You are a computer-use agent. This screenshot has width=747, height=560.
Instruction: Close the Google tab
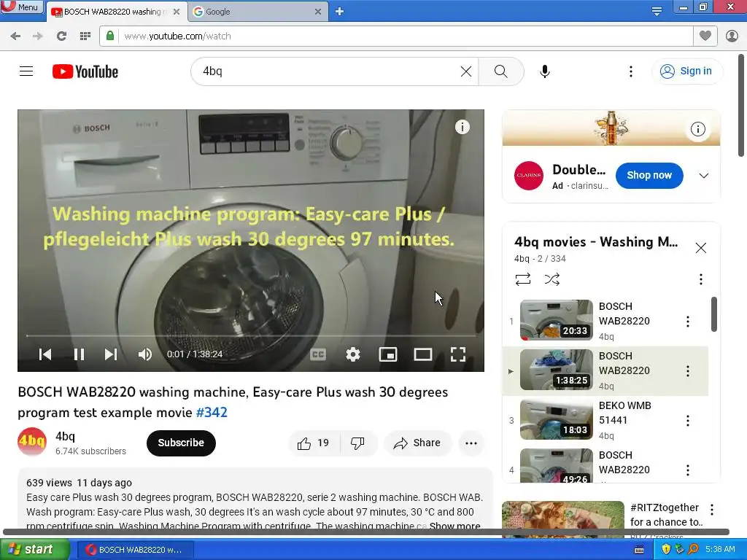click(318, 12)
